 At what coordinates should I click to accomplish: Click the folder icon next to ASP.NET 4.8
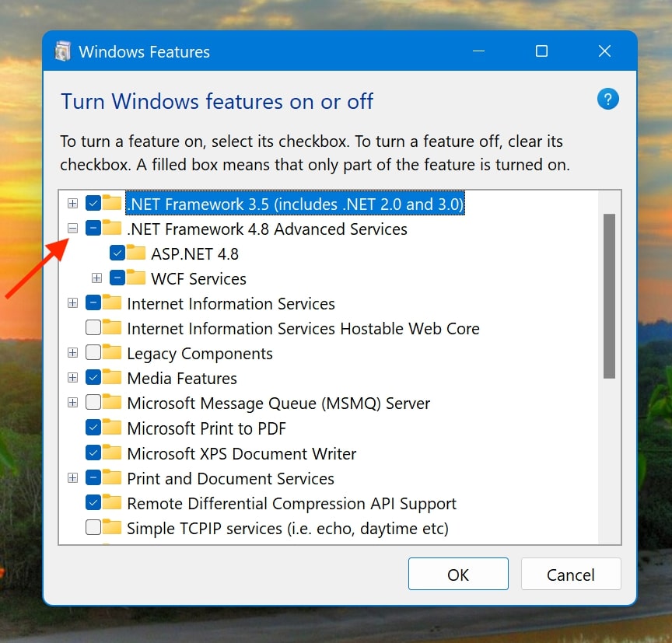[136, 253]
